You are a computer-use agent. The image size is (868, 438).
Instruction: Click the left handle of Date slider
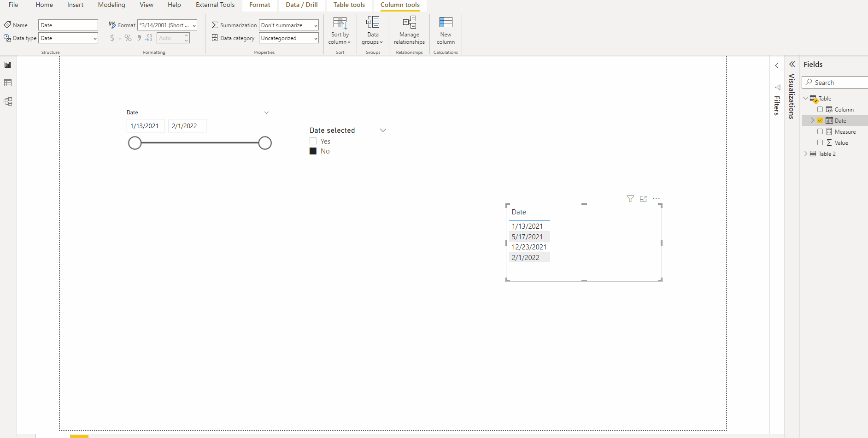click(135, 143)
